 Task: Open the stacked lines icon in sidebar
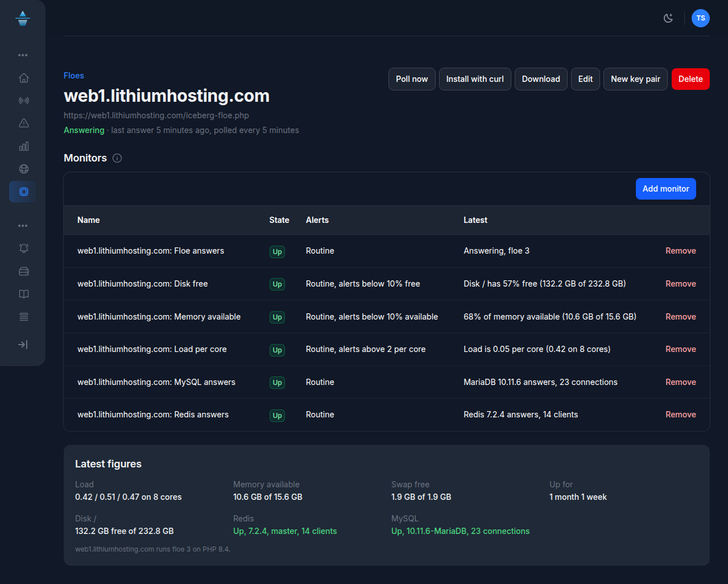[23, 317]
